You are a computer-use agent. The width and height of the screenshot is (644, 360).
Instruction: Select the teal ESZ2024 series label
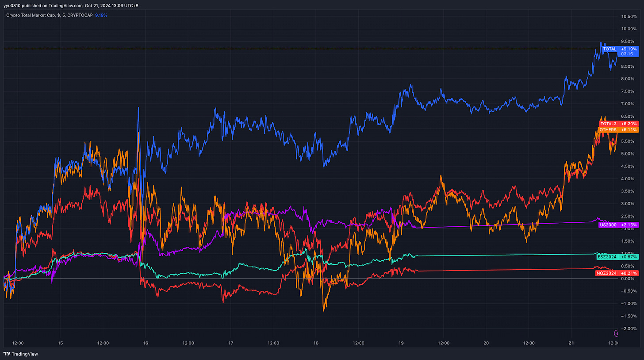(607, 256)
